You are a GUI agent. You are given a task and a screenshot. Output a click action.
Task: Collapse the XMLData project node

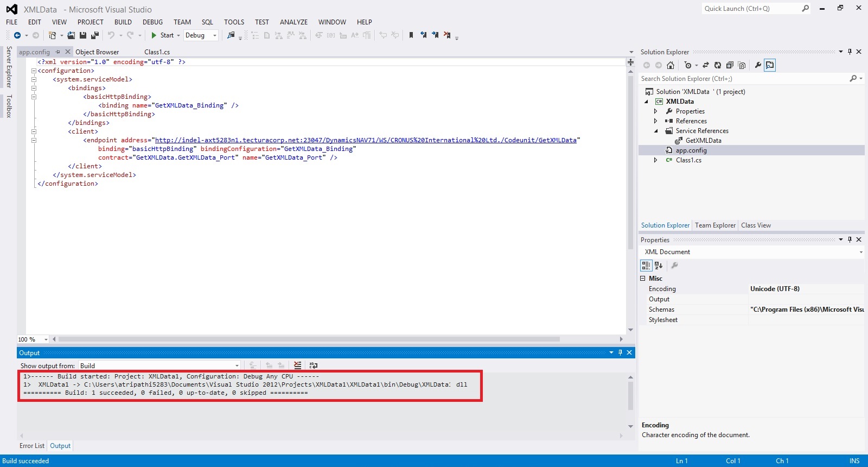click(646, 102)
